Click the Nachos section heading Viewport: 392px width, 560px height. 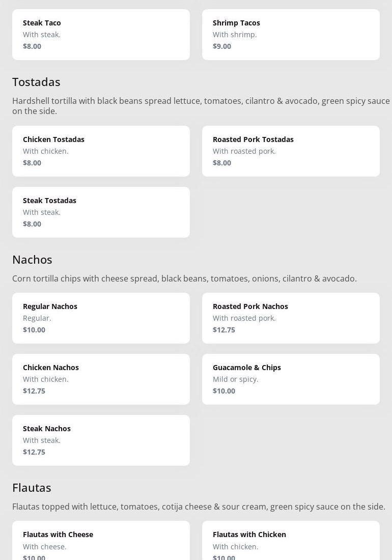click(32, 260)
